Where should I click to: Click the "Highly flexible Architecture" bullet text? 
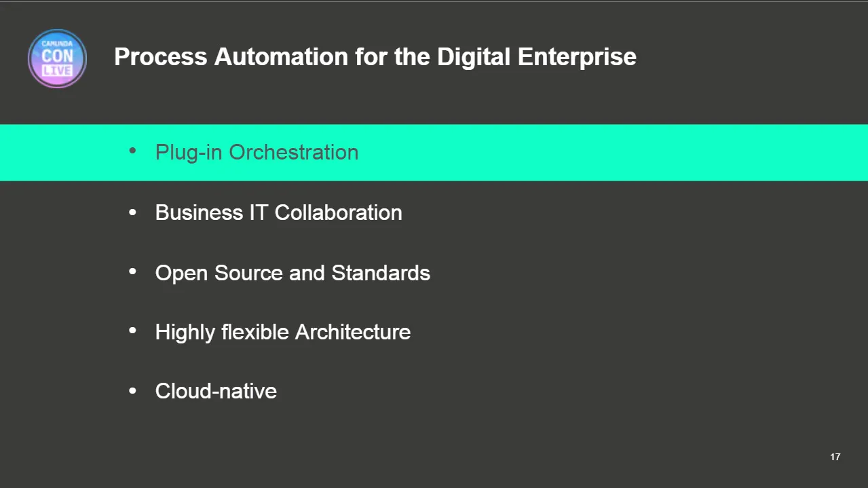pyautogui.click(x=283, y=332)
